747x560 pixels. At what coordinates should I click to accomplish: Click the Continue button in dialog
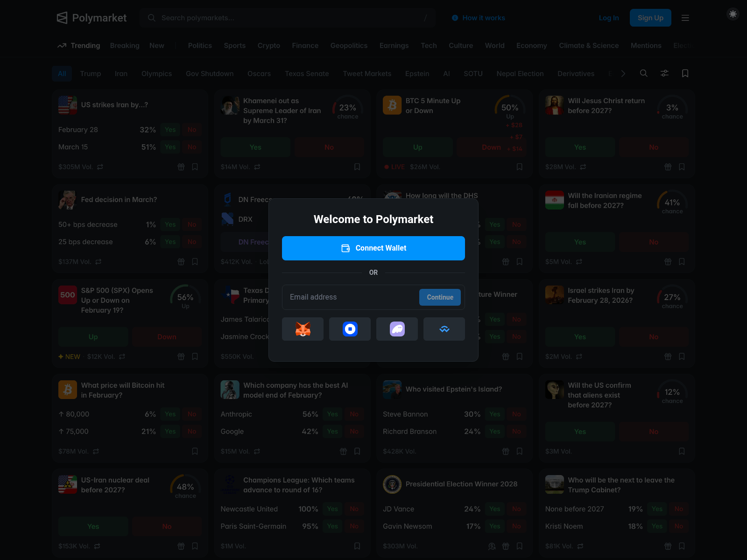coord(440,297)
